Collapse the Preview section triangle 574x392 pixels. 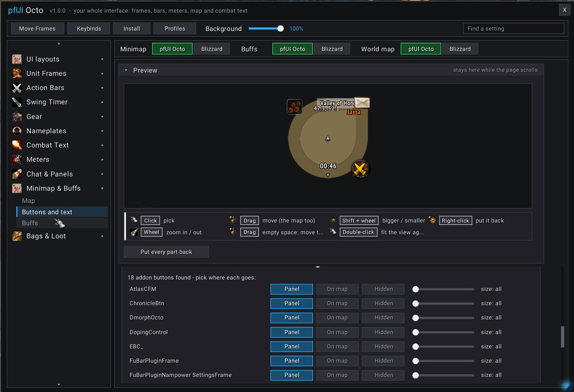[126, 70]
